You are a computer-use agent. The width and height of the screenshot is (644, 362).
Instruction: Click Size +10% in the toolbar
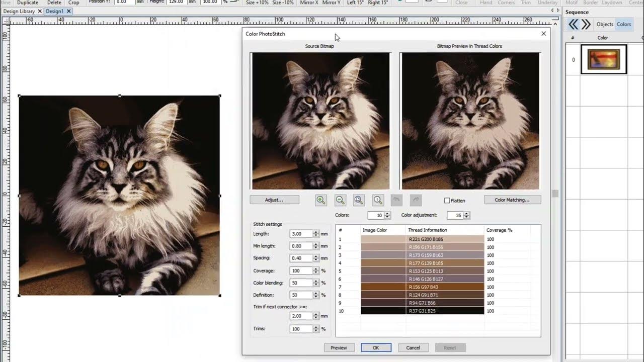(x=257, y=3)
